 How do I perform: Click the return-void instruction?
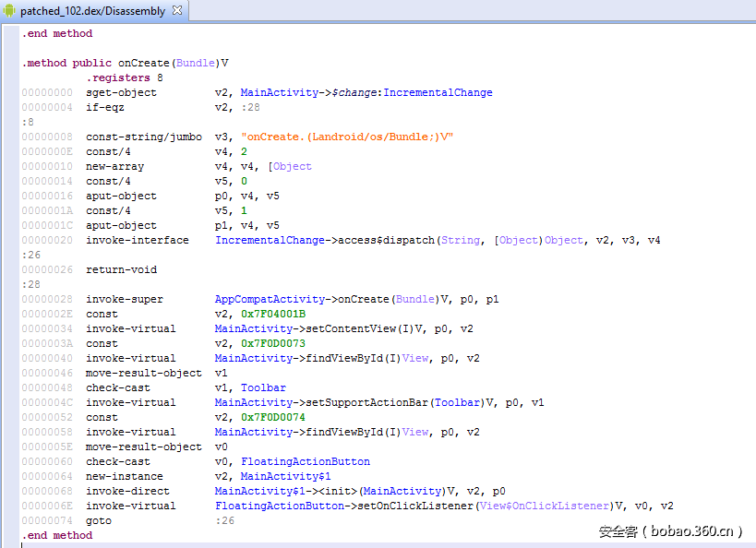click(121, 269)
